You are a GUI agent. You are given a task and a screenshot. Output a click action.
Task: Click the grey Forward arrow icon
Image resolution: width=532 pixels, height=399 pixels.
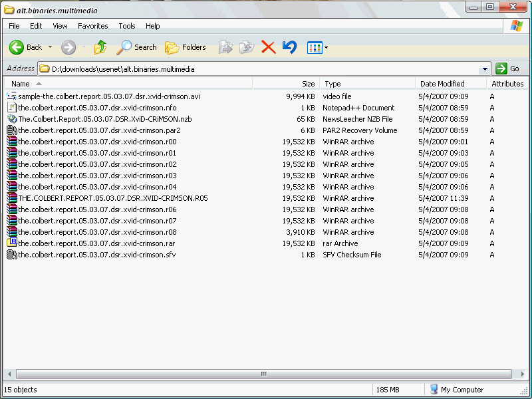pyautogui.click(x=68, y=47)
